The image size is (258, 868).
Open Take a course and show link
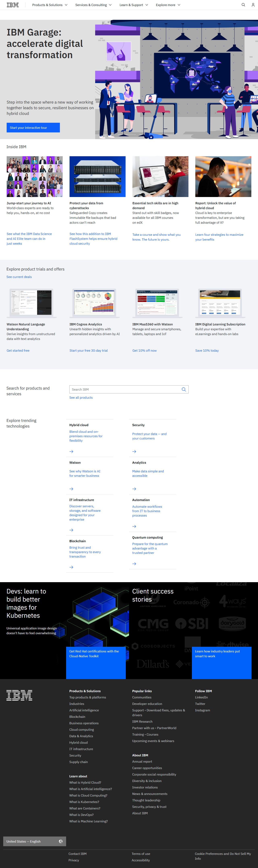156,237
